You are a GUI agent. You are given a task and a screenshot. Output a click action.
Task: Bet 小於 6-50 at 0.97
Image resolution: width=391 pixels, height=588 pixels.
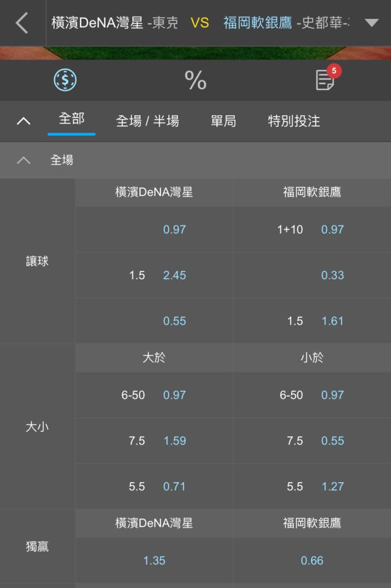pos(312,395)
